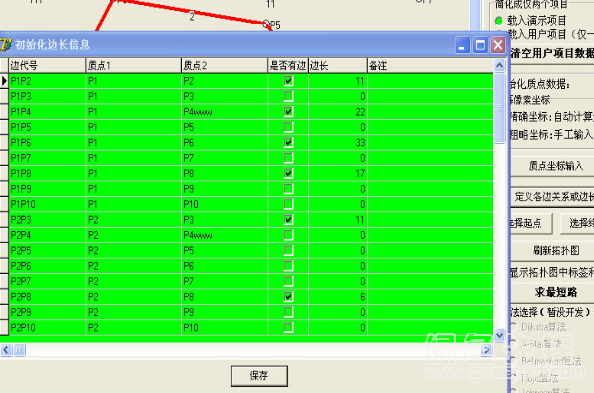This screenshot has height=393, width=594.
Task: Check the edge checkbox for row P1P9
Action: pyautogui.click(x=288, y=189)
